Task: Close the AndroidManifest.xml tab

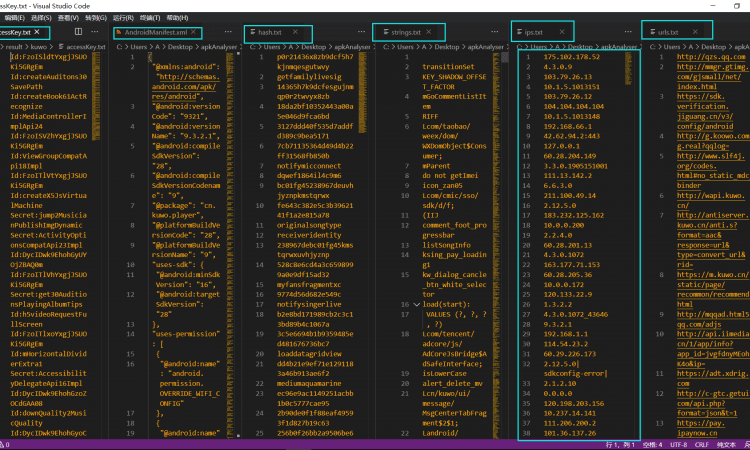Action: (193, 32)
